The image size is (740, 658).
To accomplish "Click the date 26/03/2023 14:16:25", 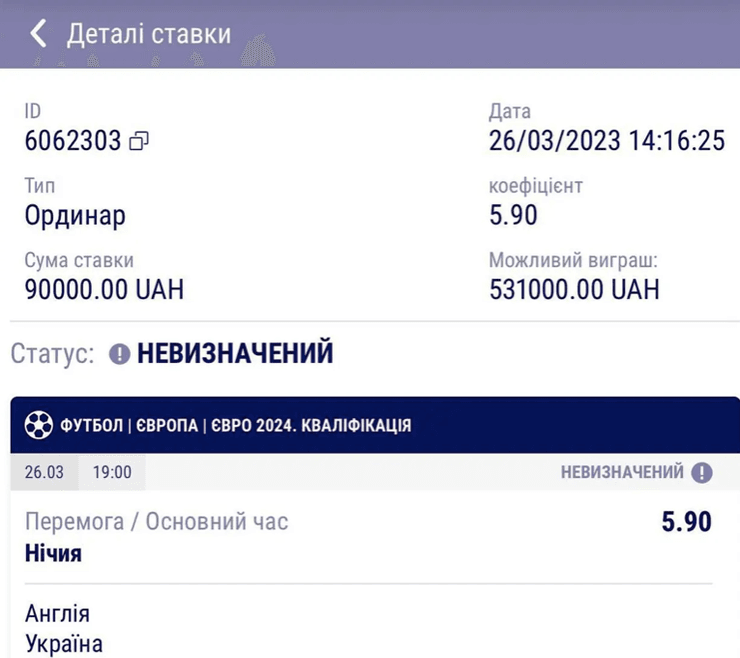I will tap(606, 141).
